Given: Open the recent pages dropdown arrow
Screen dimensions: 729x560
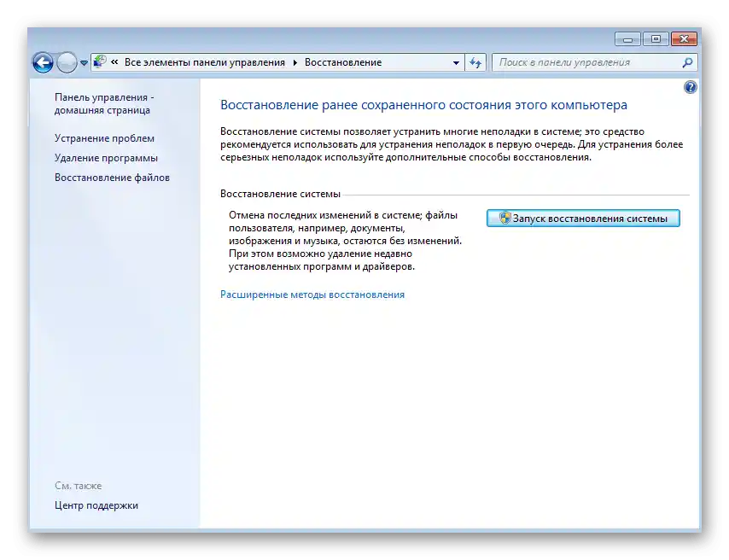Looking at the screenshot, I should click(x=84, y=63).
